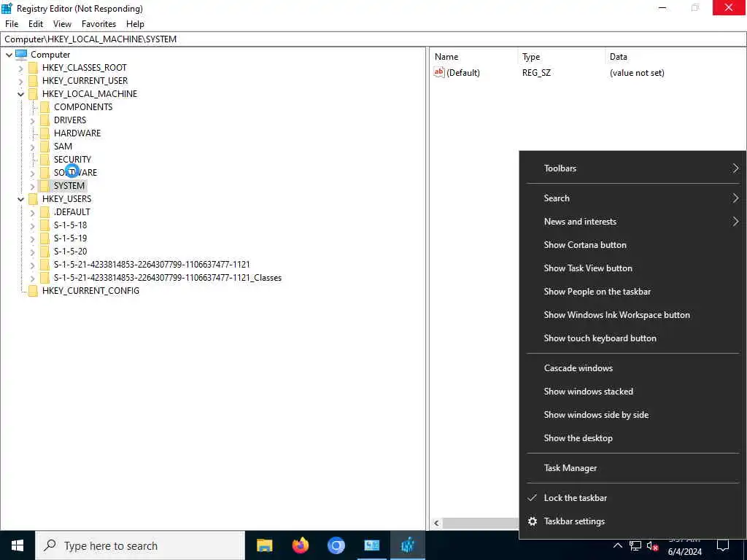Click the registry path address bar
The height and width of the screenshot is (560, 747).
pos(373,39)
